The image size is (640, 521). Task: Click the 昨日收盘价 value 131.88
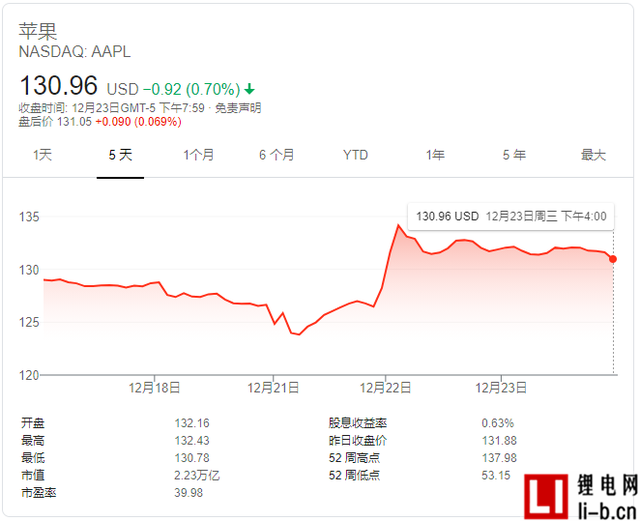[499, 441]
